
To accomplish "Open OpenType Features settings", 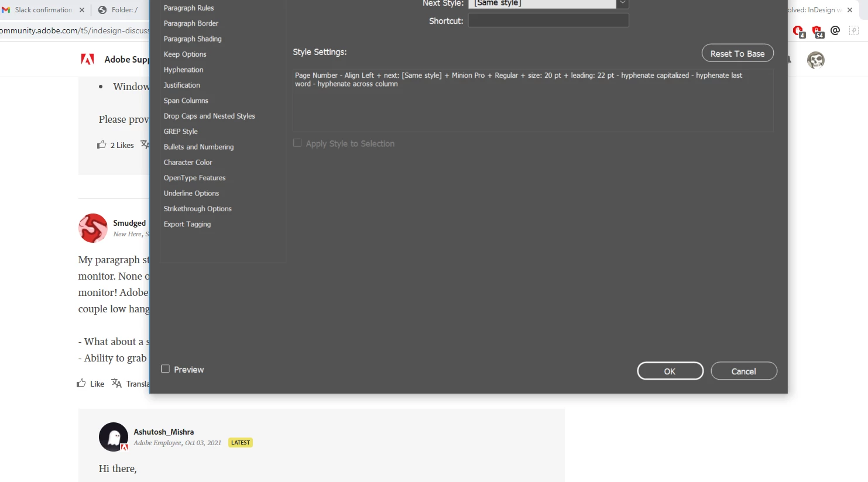I will point(194,178).
